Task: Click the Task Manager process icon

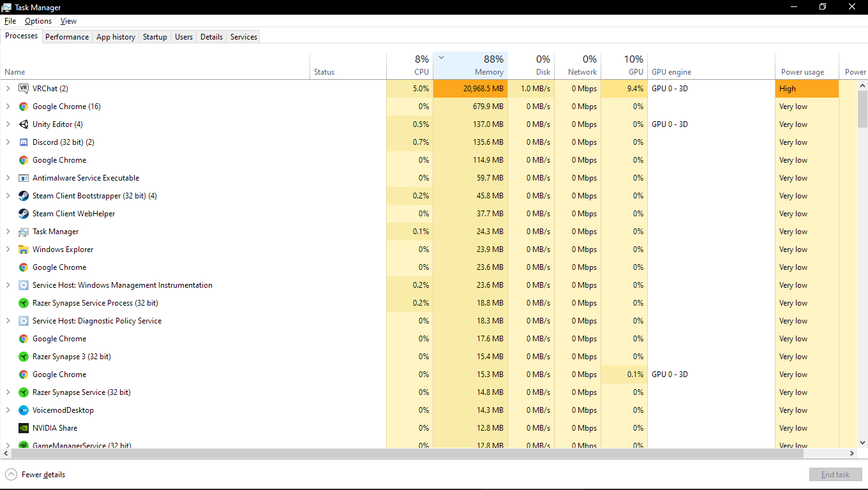Action: coord(24,232)
